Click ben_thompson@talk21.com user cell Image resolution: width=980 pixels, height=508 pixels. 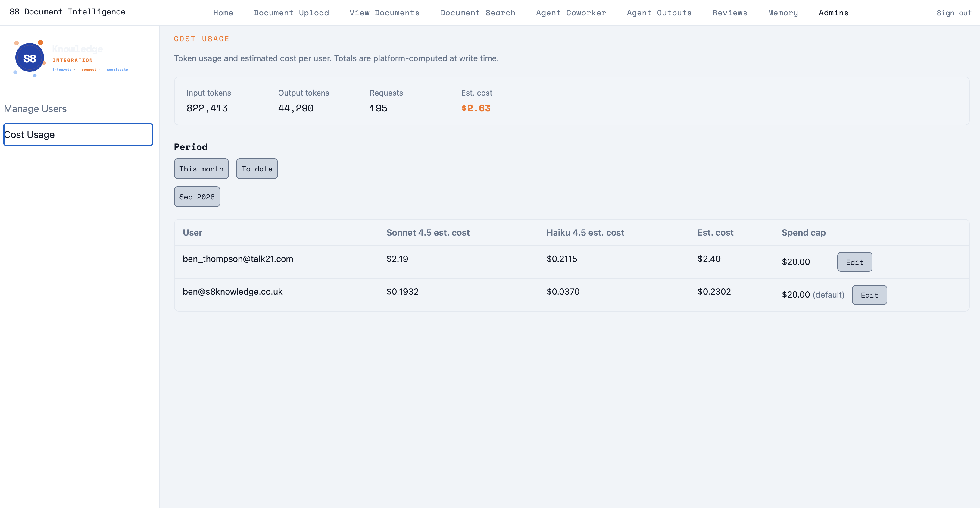coord(238,259)
